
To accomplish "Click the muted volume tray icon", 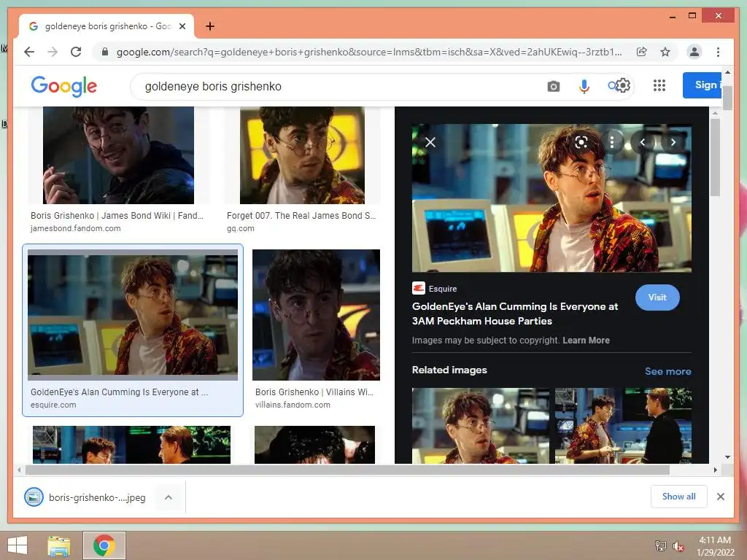I will coord(678,546).
